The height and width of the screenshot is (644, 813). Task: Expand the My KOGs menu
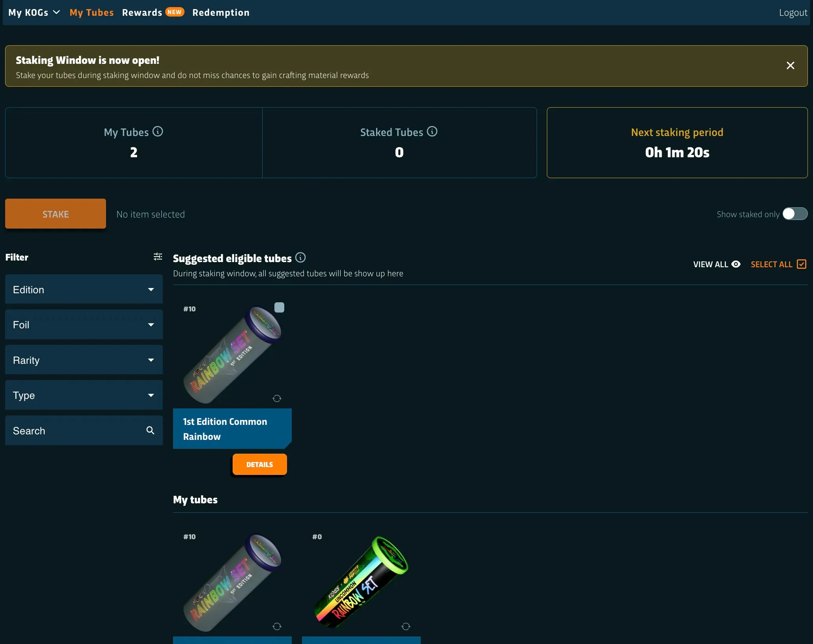click(x=34, y=12)
